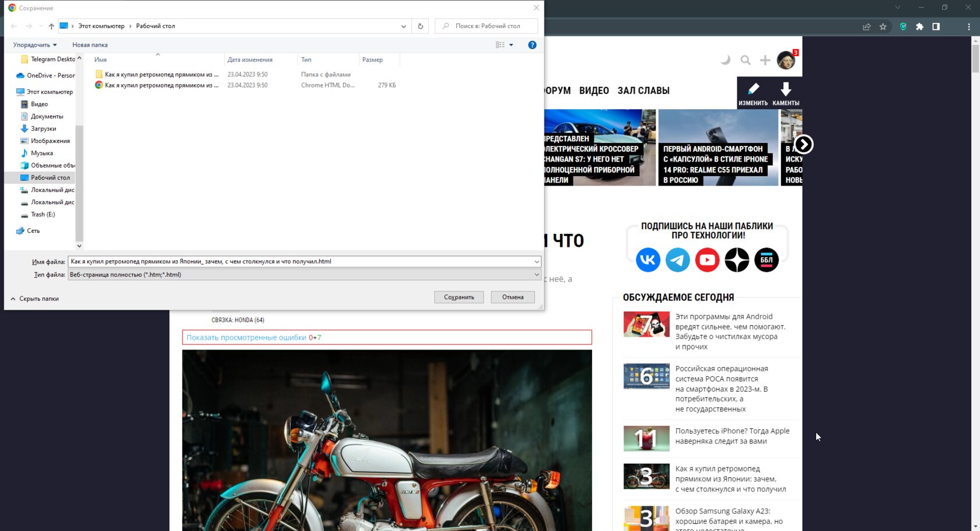Click the Сохранить button
This screenshot has width=980, height=531.
point(459,297)
